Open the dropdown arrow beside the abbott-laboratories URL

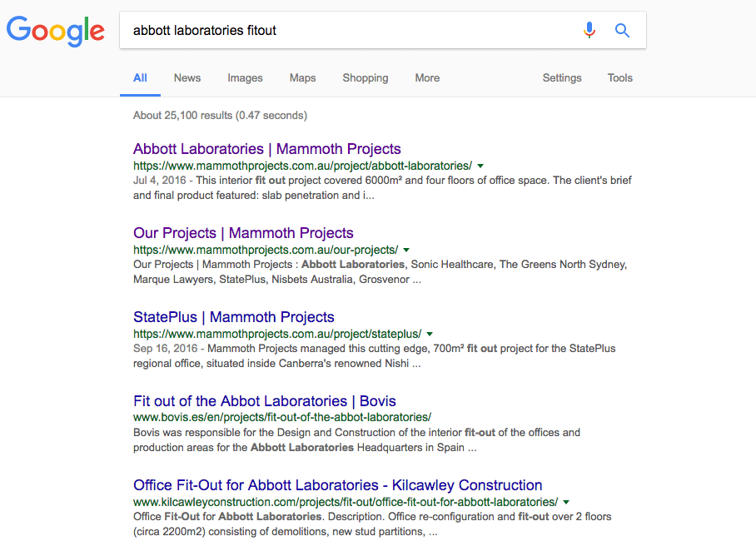click(x=480, y=166)
